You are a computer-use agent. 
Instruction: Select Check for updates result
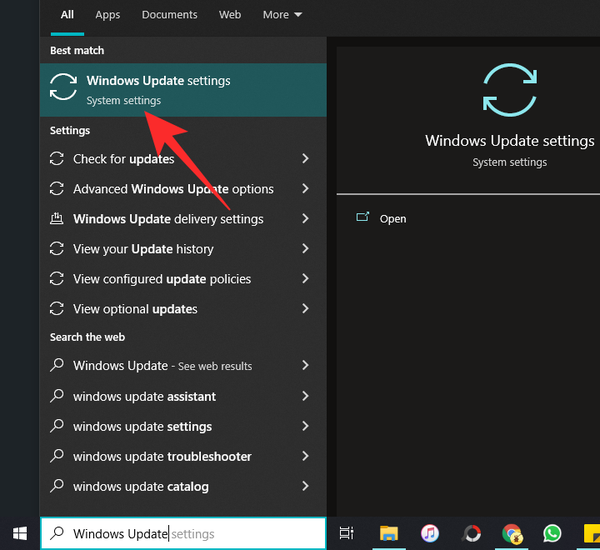[183, 158]
